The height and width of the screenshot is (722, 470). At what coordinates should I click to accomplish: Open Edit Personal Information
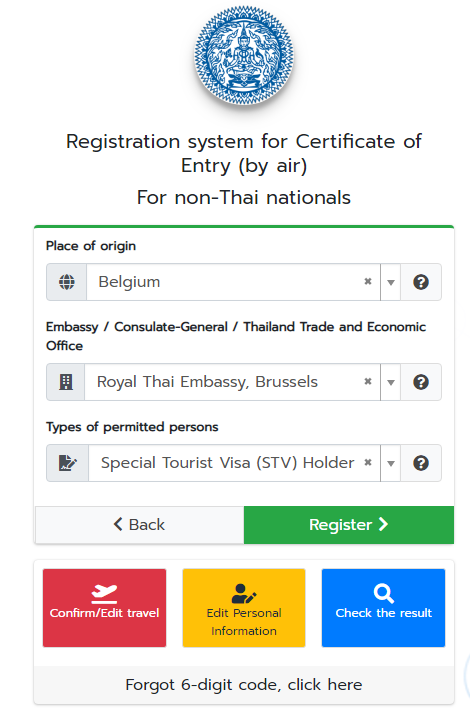(x=244, y=608)
